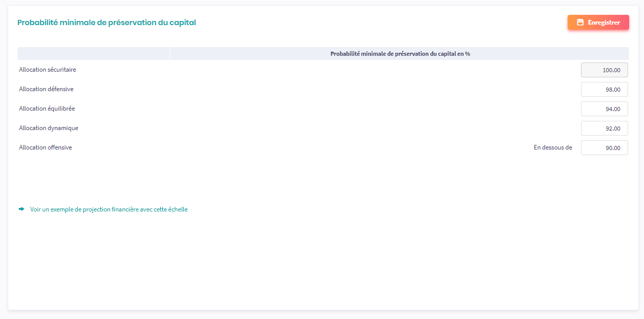The width and height of the screenshot is (644, 319).
Task: Click the 'Allocation dynamique' row label
Action: 49,128
